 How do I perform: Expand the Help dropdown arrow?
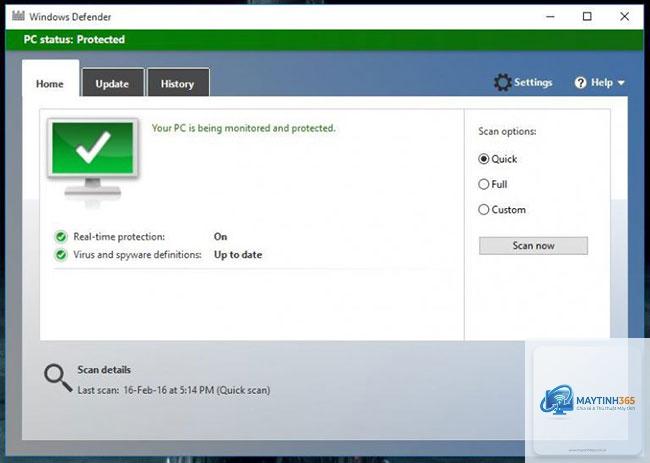[621, 83]
